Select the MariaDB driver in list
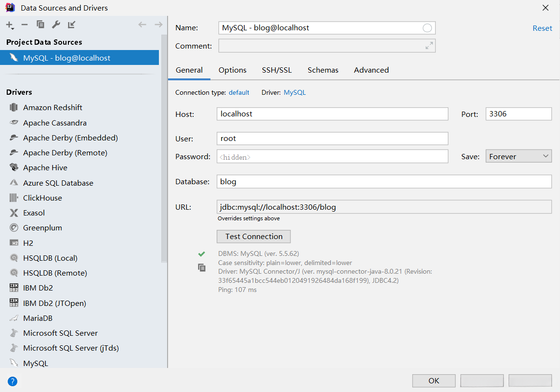The image size is (560, 392). pos(38,318)
